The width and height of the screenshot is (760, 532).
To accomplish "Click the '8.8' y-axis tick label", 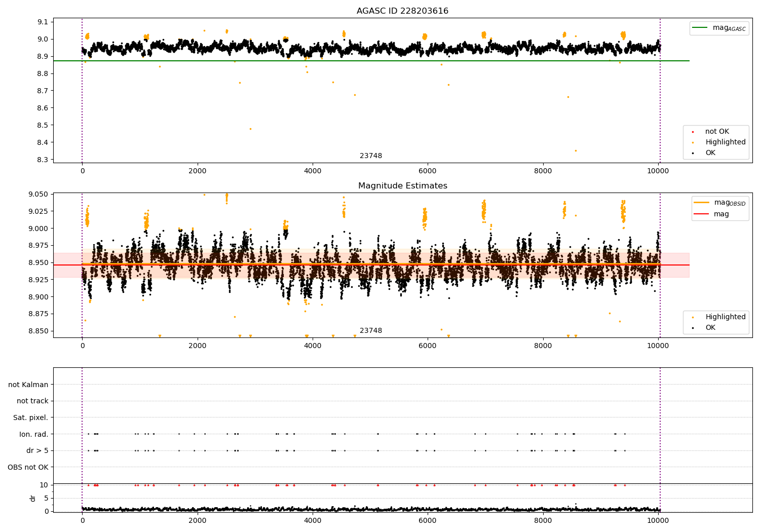I will pos(43,73).
